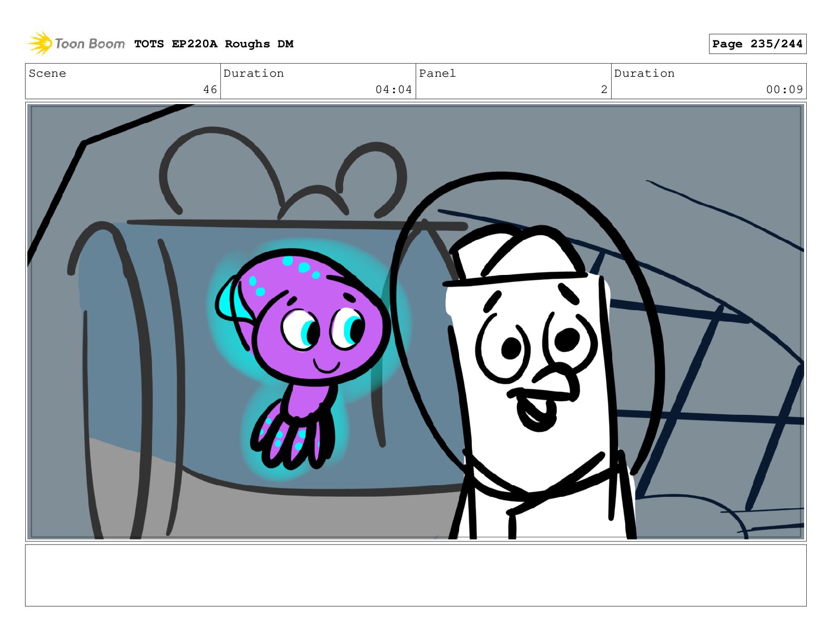Select the panel number '2'
This screenshot has width=832, height=644.
[x=604, y=90]
